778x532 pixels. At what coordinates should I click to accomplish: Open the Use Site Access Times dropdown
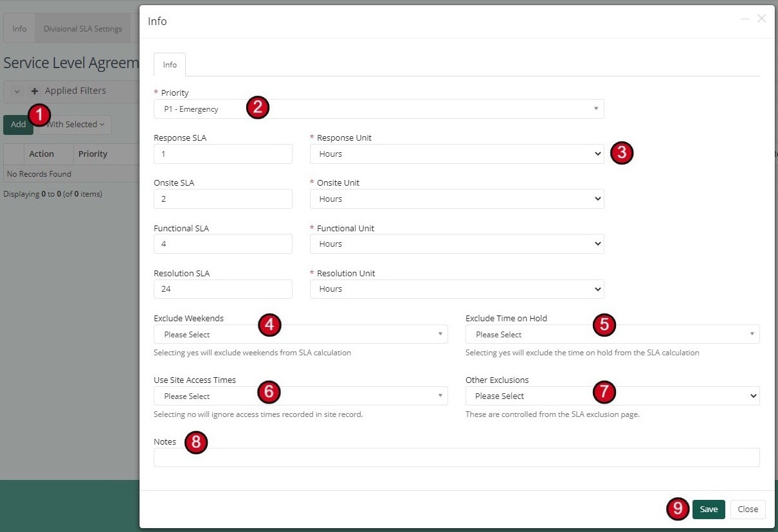coord(300,396)
